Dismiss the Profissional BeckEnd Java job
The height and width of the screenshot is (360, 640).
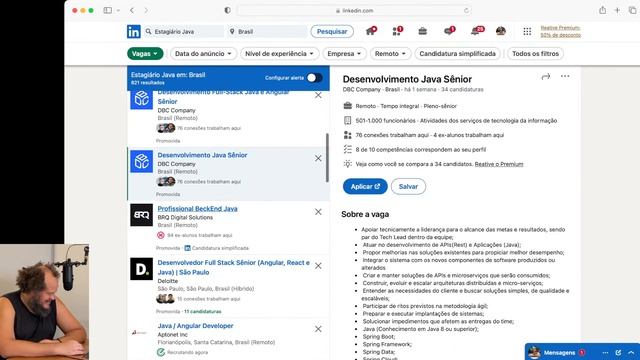[318, 212]
